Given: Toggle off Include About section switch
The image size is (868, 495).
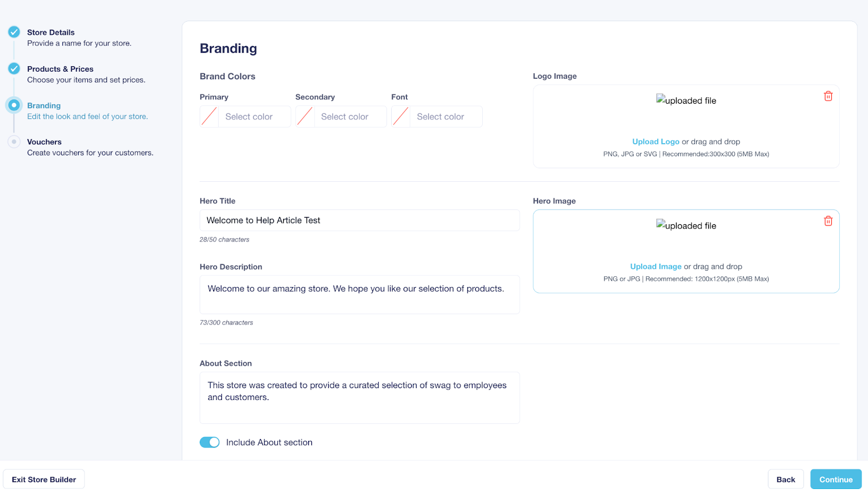Looking at the screenshot, I should [x=209, y=442].
